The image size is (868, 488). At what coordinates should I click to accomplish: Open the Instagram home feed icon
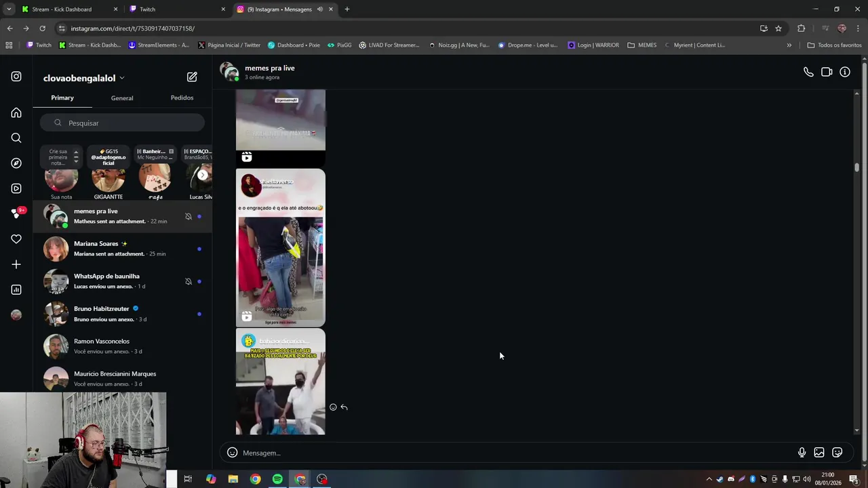click(16, 113)
